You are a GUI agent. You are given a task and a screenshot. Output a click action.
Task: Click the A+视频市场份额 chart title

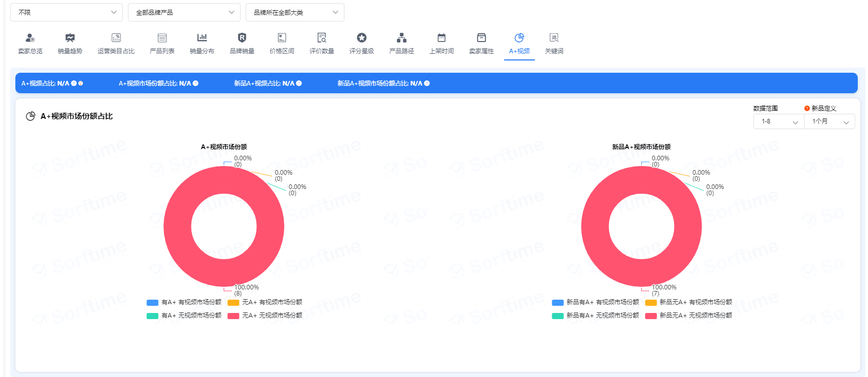(224, 147)
